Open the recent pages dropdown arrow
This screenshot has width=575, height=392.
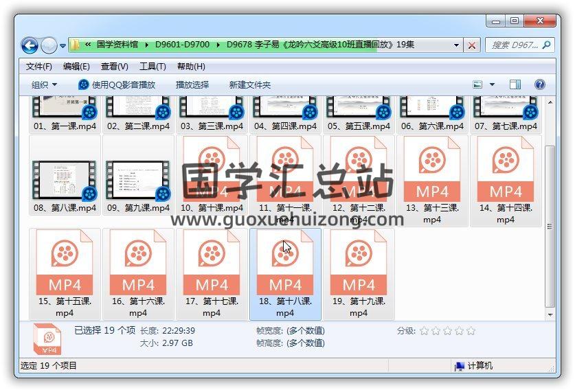click(x=63, y=47)
